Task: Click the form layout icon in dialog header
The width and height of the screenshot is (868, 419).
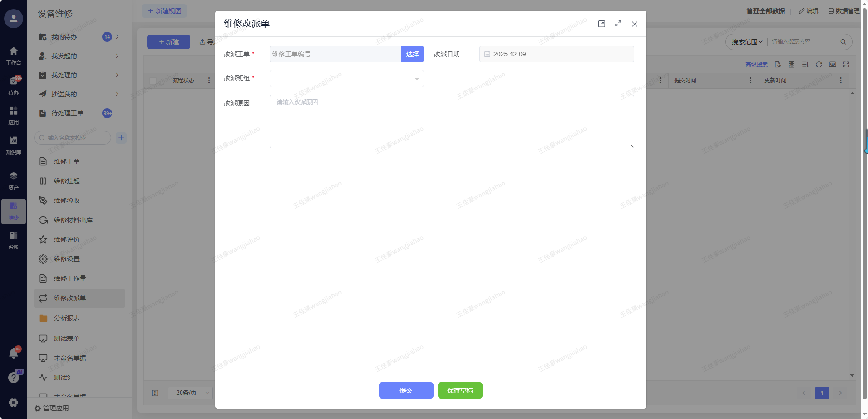Action: click(x=602, y=24)
